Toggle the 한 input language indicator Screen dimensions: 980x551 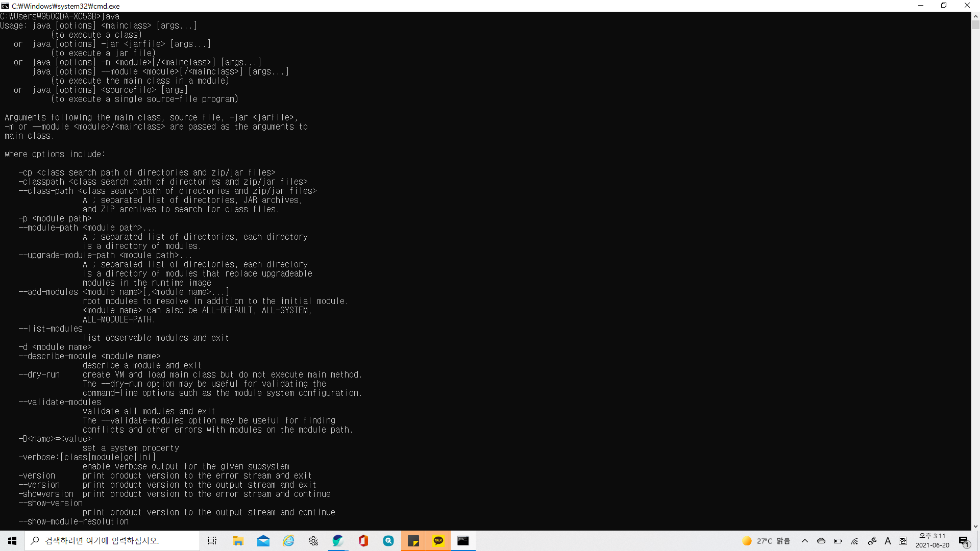coord(903,541)
